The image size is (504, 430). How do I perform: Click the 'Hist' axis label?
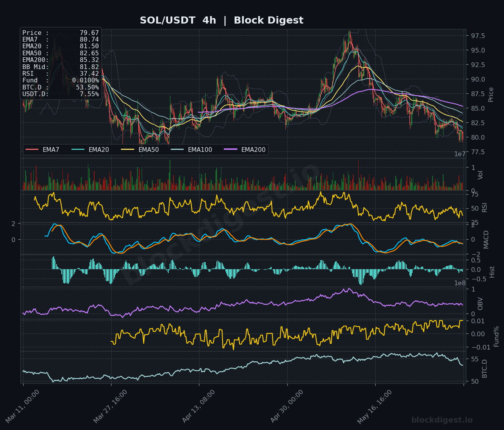click(x=492, y=272)
